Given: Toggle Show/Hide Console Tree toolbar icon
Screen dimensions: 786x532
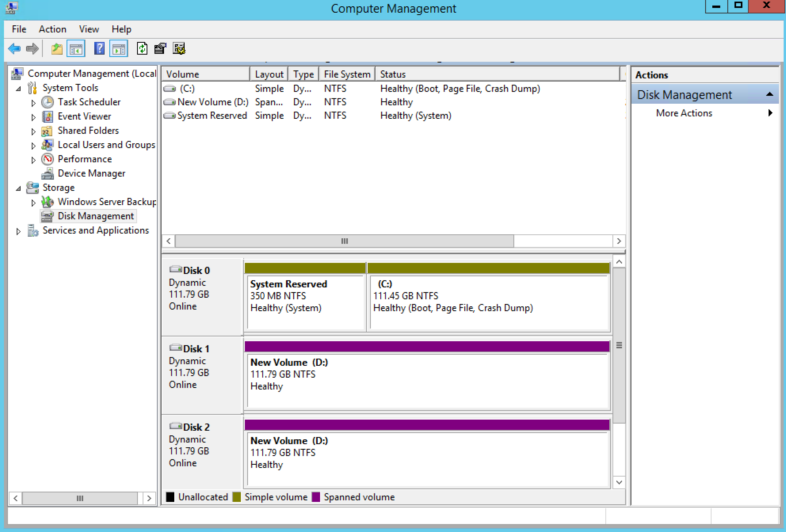Looking at the screenshot, I should [x=76, y=49].
